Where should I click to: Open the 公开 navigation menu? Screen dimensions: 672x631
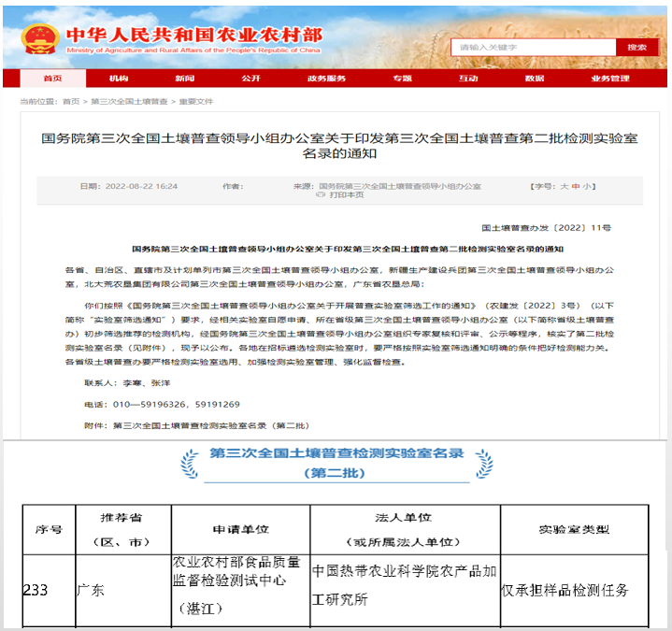[250, 78]
